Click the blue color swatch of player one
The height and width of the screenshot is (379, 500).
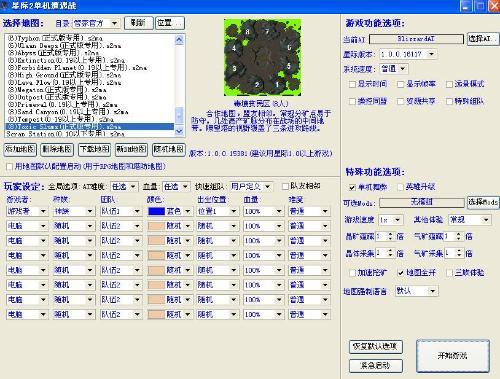click(156, 211)
